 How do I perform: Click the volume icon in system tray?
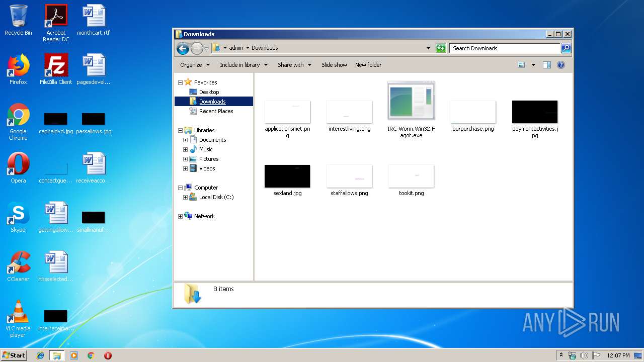point(584,355)
